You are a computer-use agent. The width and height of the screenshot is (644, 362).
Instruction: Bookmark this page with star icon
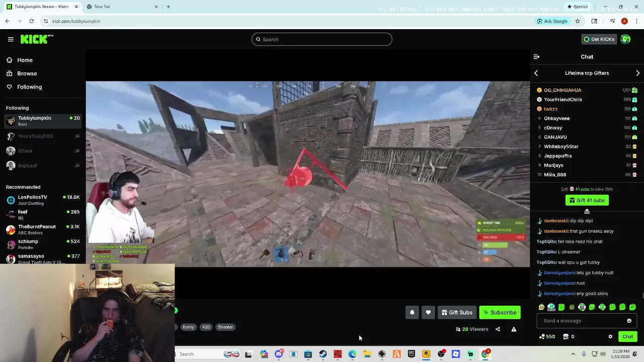coord(578,21)
